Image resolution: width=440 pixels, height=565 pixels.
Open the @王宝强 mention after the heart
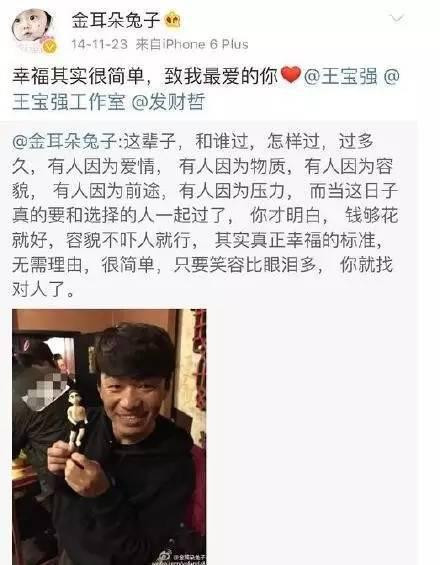point(341,76)
